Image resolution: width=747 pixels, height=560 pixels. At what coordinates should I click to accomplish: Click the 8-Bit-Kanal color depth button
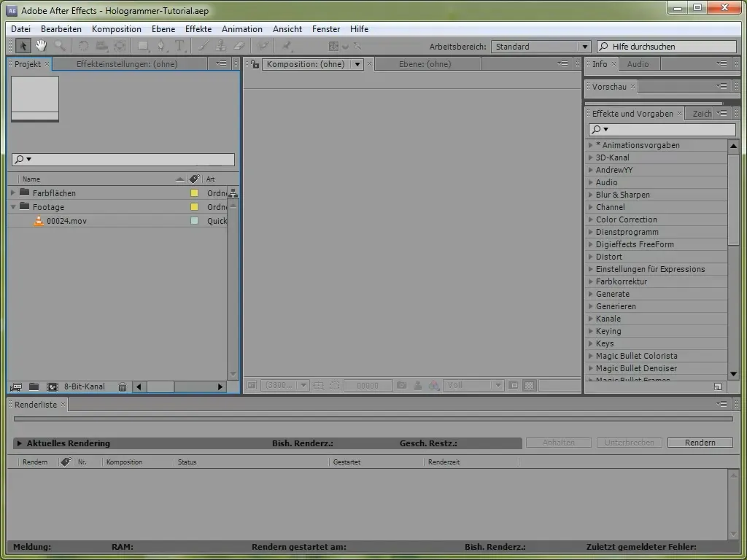(85, 386)
